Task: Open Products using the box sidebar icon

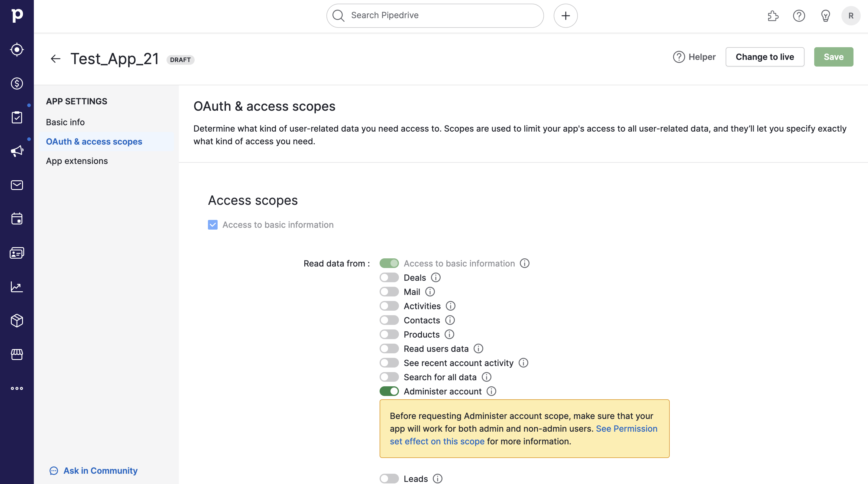Action: point(16,320)
